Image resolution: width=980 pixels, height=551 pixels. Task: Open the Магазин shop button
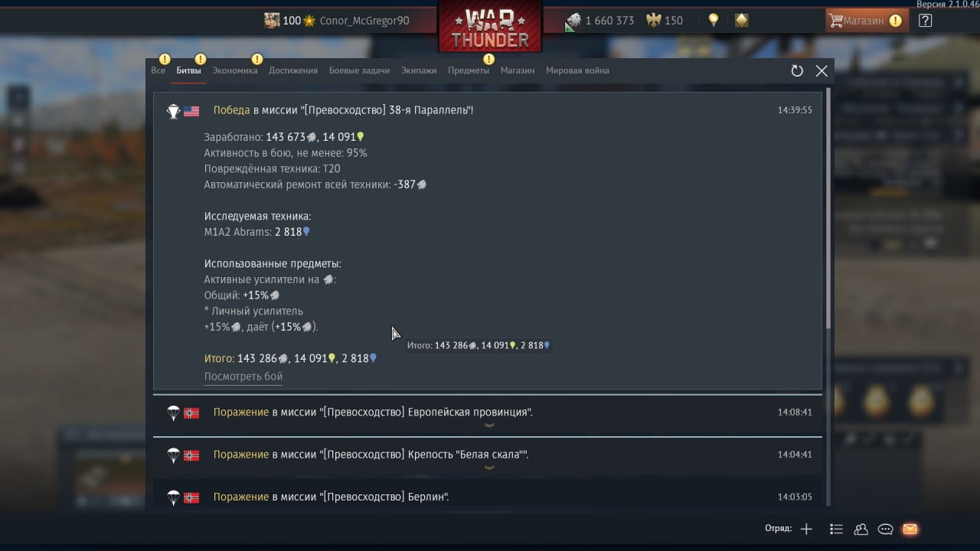tap(864, 21)
